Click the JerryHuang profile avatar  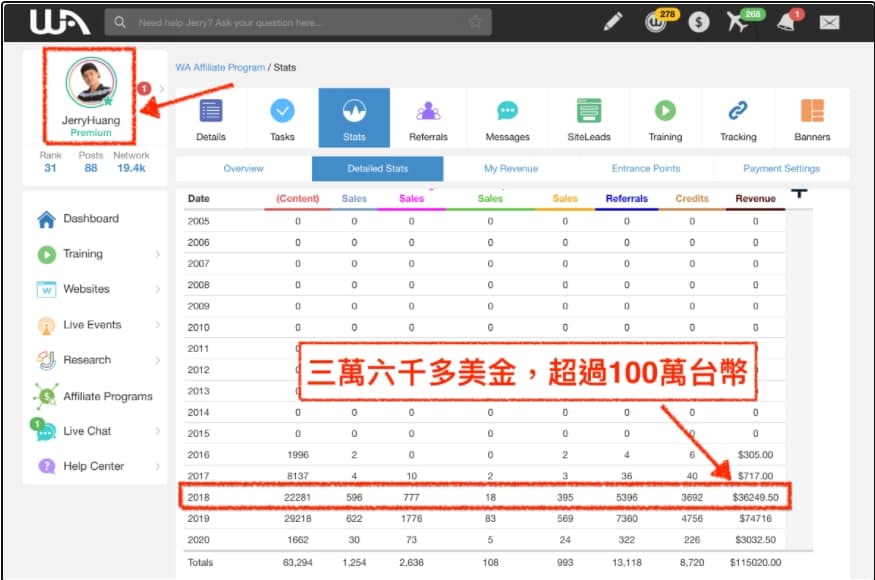pos(91,83)
